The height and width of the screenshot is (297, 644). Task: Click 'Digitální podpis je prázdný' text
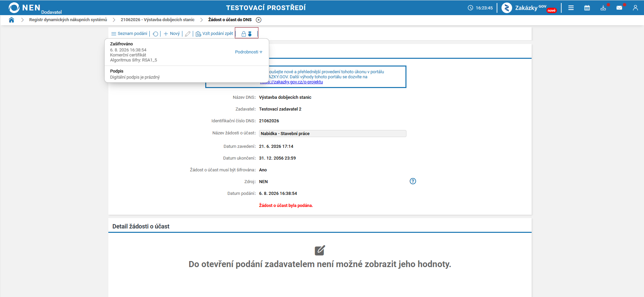click(135, 77)
